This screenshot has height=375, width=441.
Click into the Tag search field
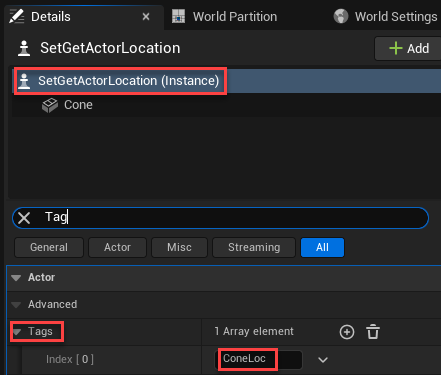point(220,218)
